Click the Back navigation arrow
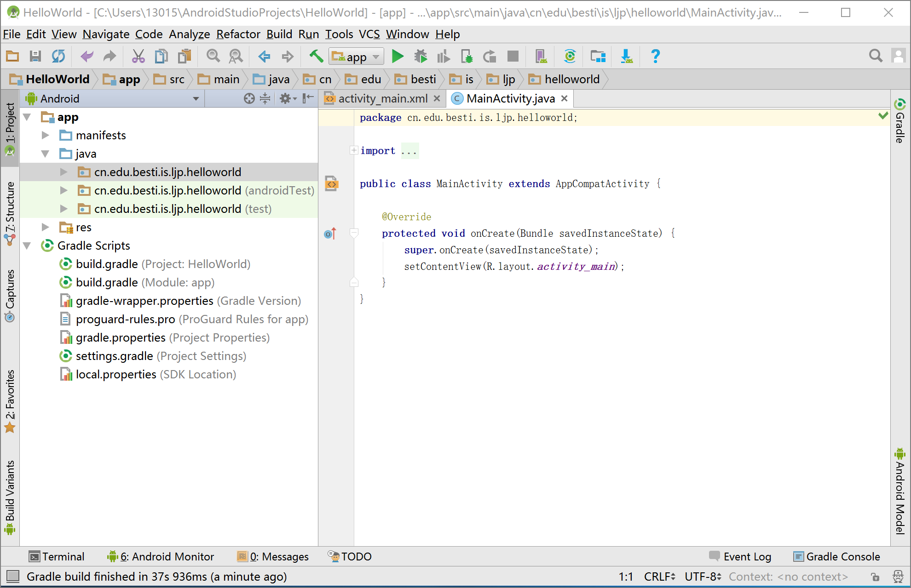The width and height of the screenshot is (911, 588). coord(264,57)
